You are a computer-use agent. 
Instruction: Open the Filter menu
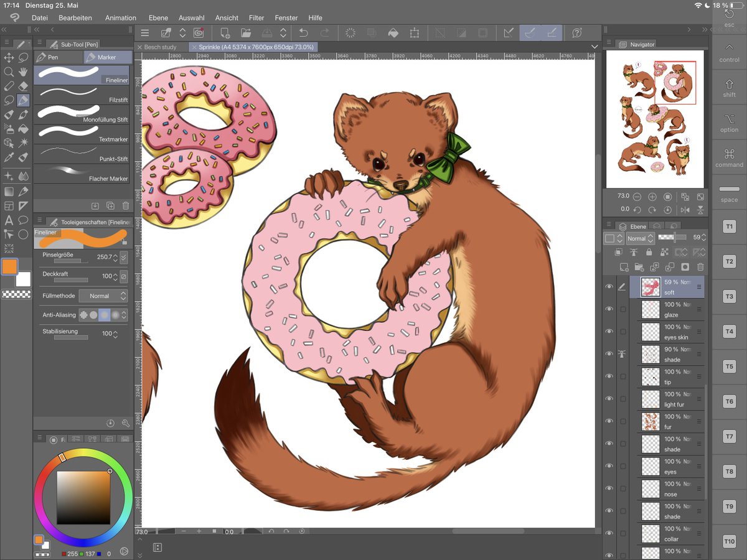click(256, 18)
